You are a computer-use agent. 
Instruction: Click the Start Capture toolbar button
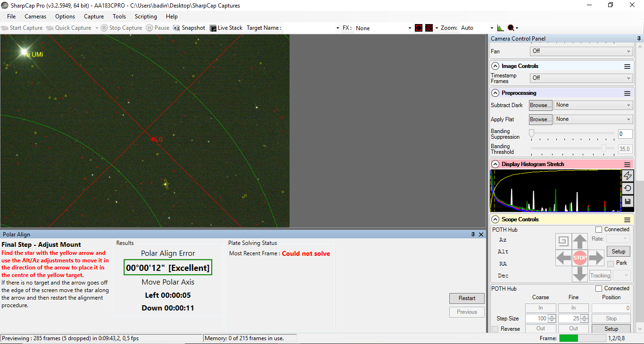(x=22, y=28)
